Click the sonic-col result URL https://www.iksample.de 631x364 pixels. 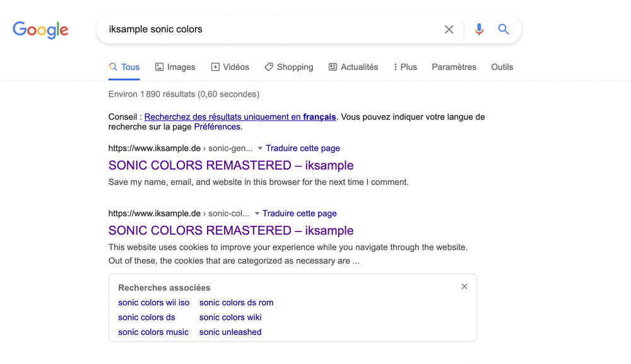click(x=154, y=214)
